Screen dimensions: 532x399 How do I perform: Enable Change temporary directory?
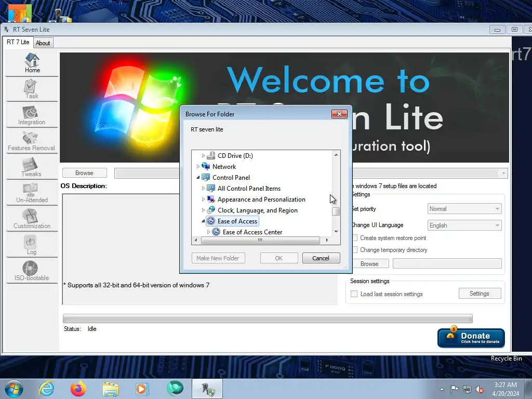coord(355,250)
